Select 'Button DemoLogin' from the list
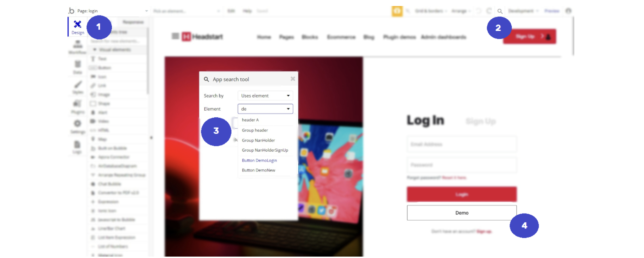This screenshot has width=644, height=258. (x=259, y=160)
